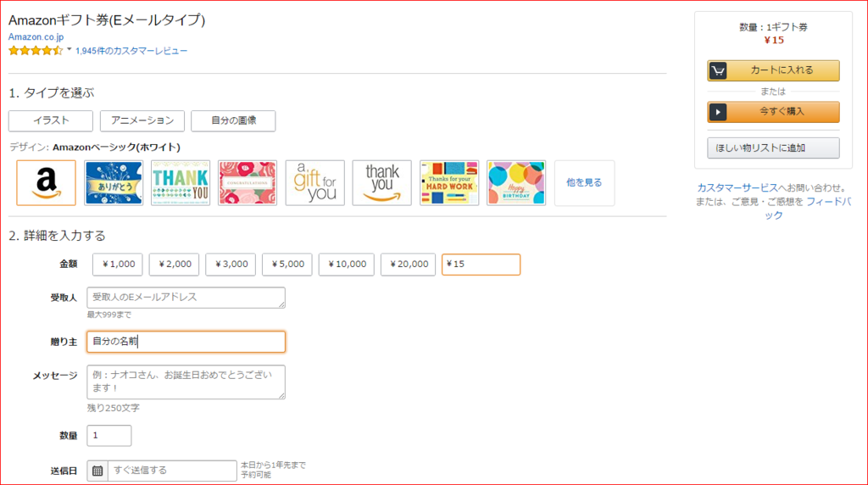This screenshot has height=485, width=868.
Task: Select the ¥2,000 amount button
Action: [174, 264]
